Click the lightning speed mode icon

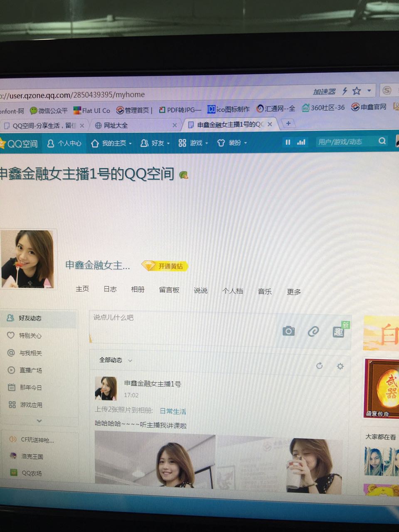[345, 91]
